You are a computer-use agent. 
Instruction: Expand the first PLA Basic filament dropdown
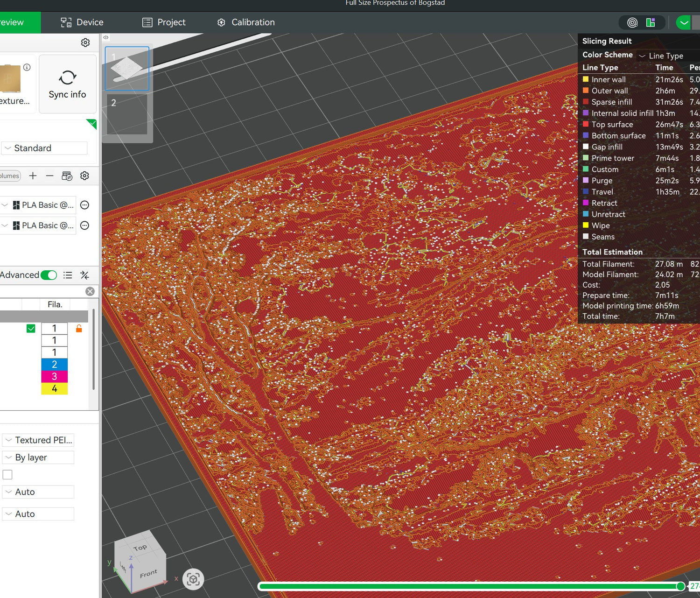(38, 205)
